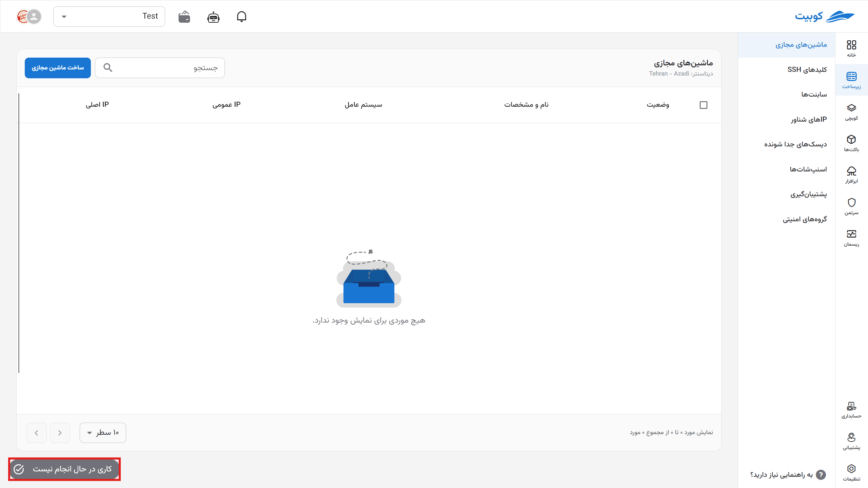Expand the Test project dropdown
This screenshot has height=488, width=868.
(109, 16)
